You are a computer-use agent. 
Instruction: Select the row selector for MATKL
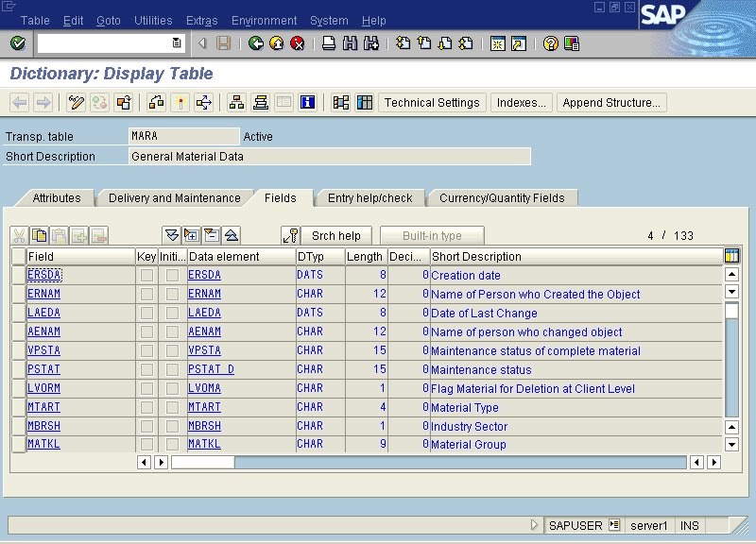[18, 444]
